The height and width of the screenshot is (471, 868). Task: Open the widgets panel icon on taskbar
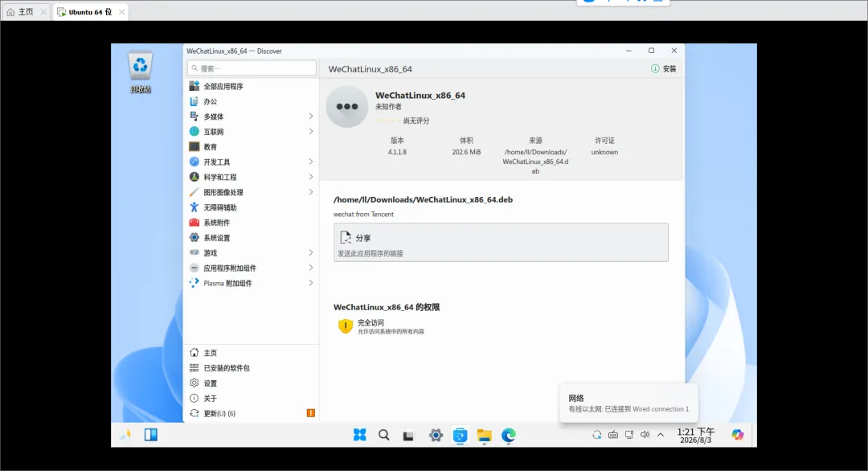click(x=150, y=435)
